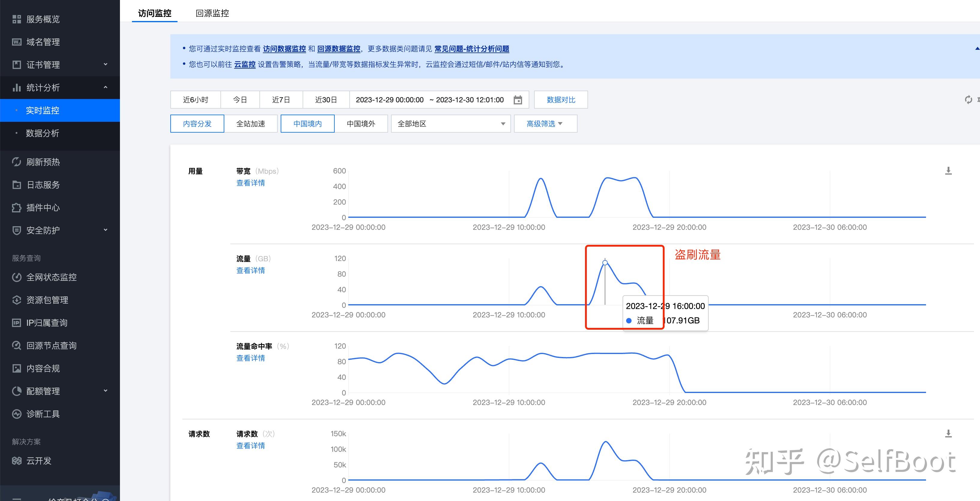This screenshot has width=980, height=501.
Task: Switch to the 回源监控 tab
Action: (x=212, y=13)
